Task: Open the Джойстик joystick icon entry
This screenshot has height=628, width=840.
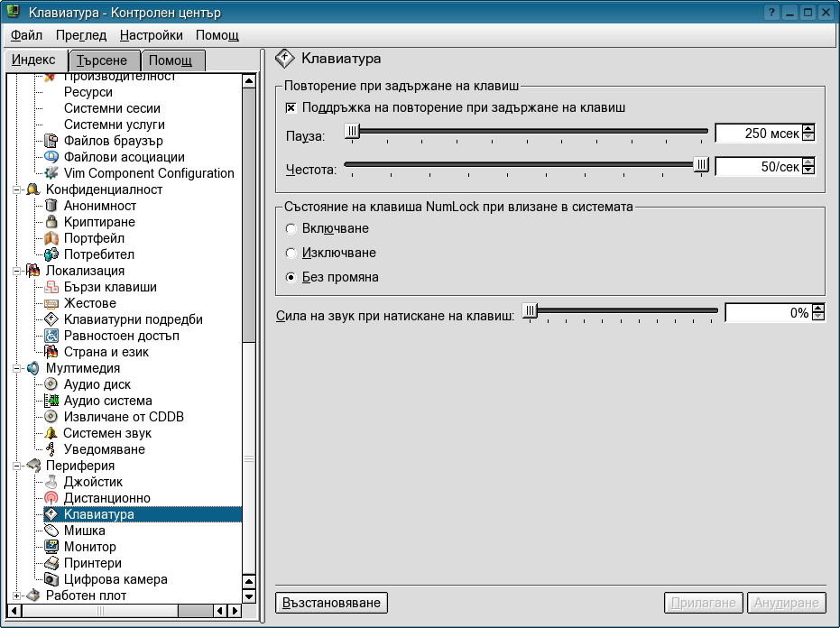Action: click(x=51, y=482)
